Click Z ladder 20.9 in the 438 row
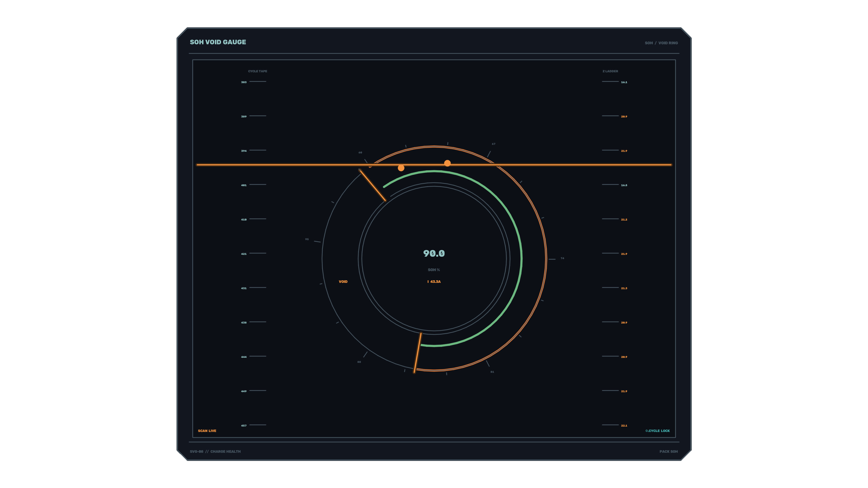Viewport: 868px width, 488px height. pyautogui.click(x=624, y=323)
